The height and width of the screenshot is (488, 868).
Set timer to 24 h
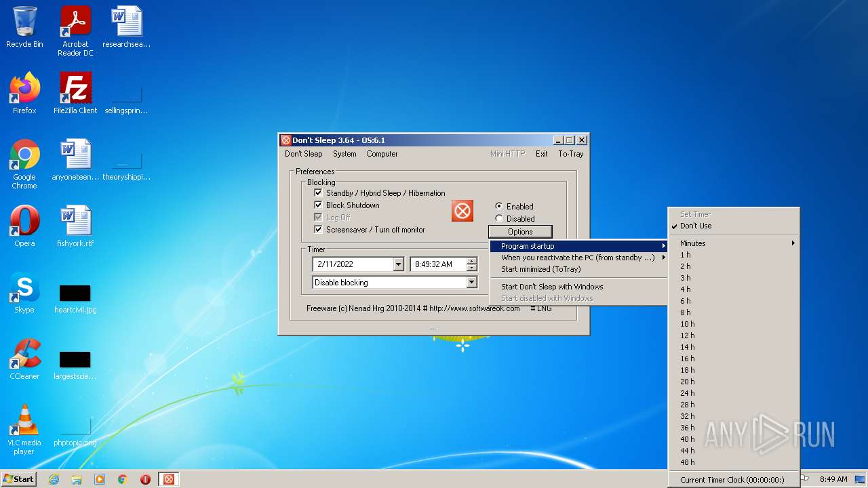click(734, 393)
